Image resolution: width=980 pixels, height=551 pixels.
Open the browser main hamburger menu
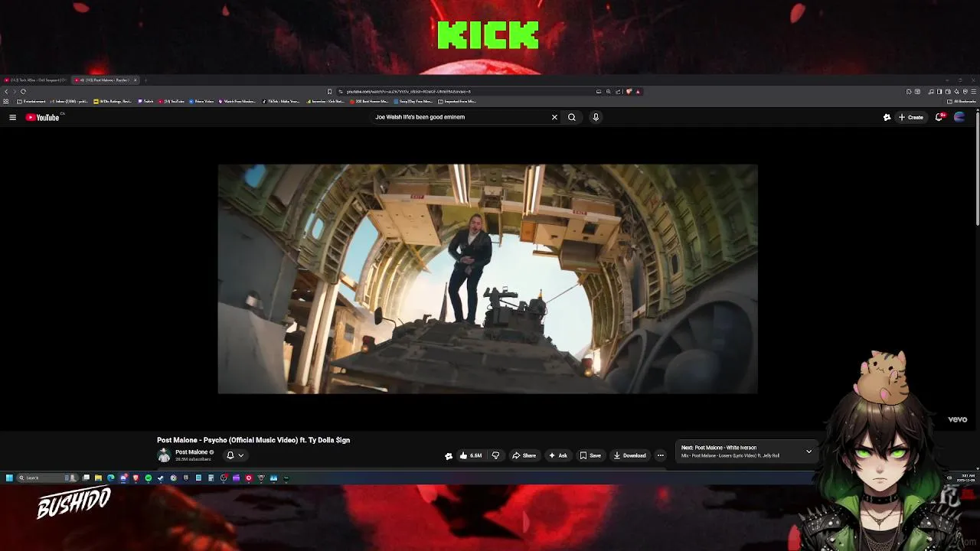tap(973, 91)
